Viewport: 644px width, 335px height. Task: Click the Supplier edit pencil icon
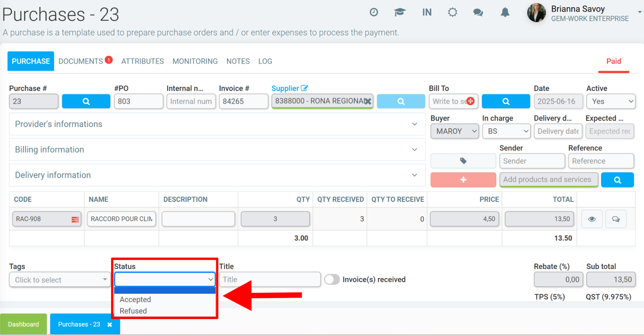click(x=305, y=88)
